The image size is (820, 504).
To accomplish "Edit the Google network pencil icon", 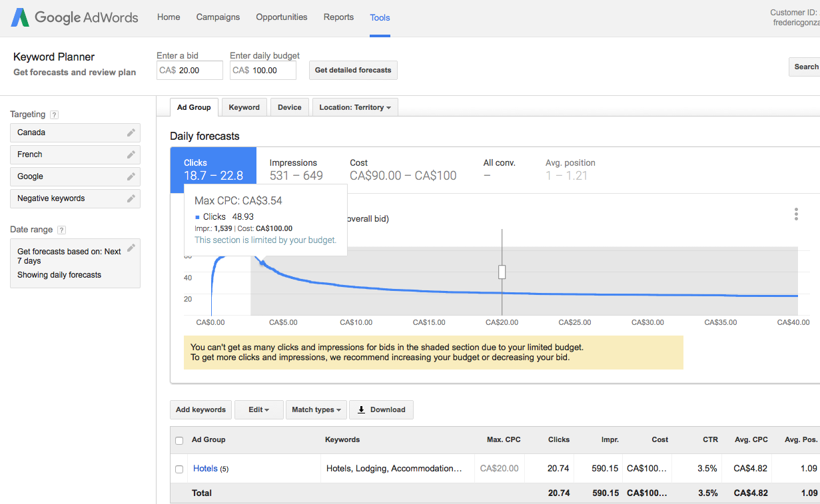I will click(131, 176).
